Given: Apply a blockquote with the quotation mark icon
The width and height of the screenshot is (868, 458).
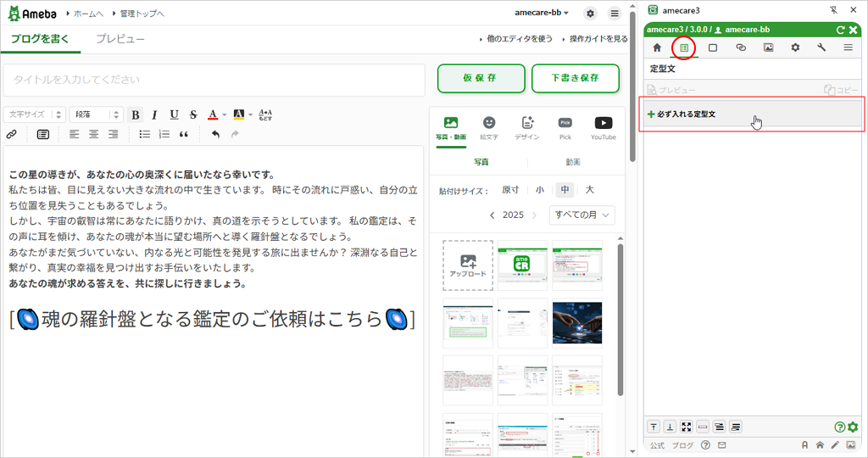Looking at the screenshot, I should (x=184, y=134).
